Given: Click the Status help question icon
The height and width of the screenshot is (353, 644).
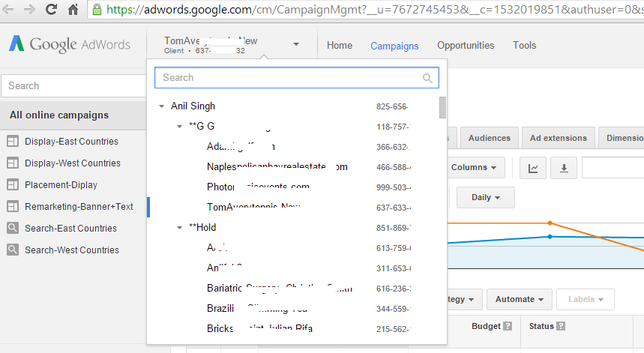Looking at the screenshot, I should (561, 326).
